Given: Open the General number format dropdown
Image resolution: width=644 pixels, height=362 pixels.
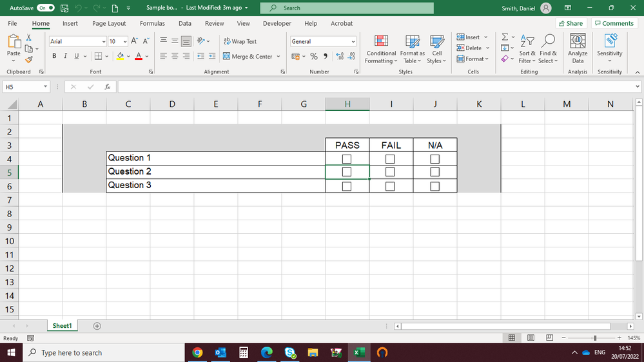Looking at the screenshot, I should (353, 41).
